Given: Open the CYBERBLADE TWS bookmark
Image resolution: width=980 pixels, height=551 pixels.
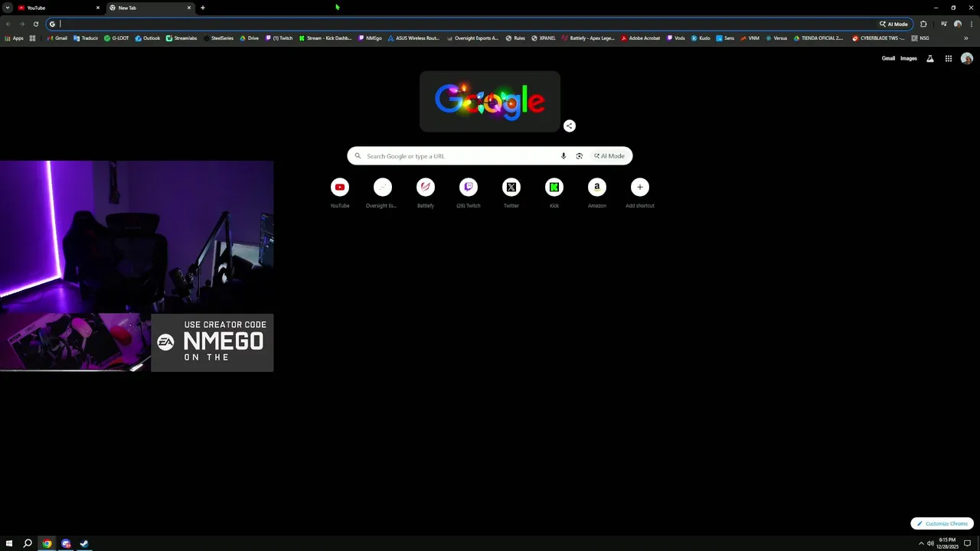Looking at the screenshot, I should click(x=878, y=37).
